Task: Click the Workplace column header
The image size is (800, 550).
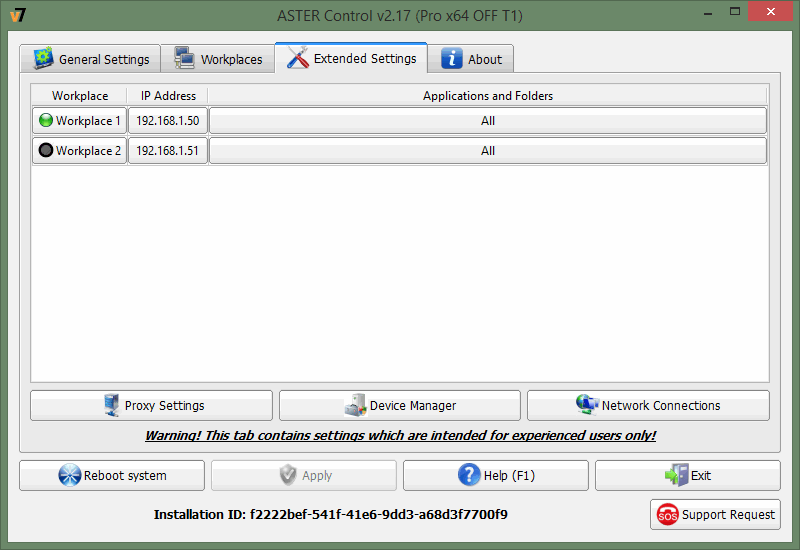Action: pos(80,96)
